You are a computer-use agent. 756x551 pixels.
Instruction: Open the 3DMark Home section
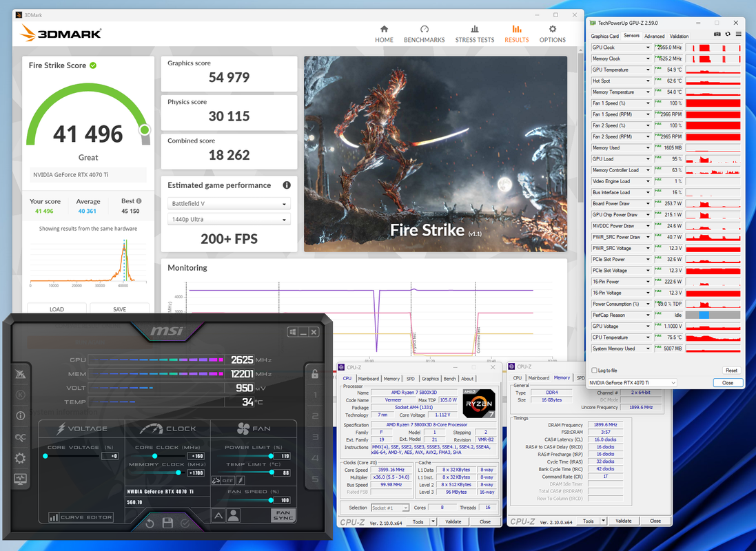coord(384,34)
